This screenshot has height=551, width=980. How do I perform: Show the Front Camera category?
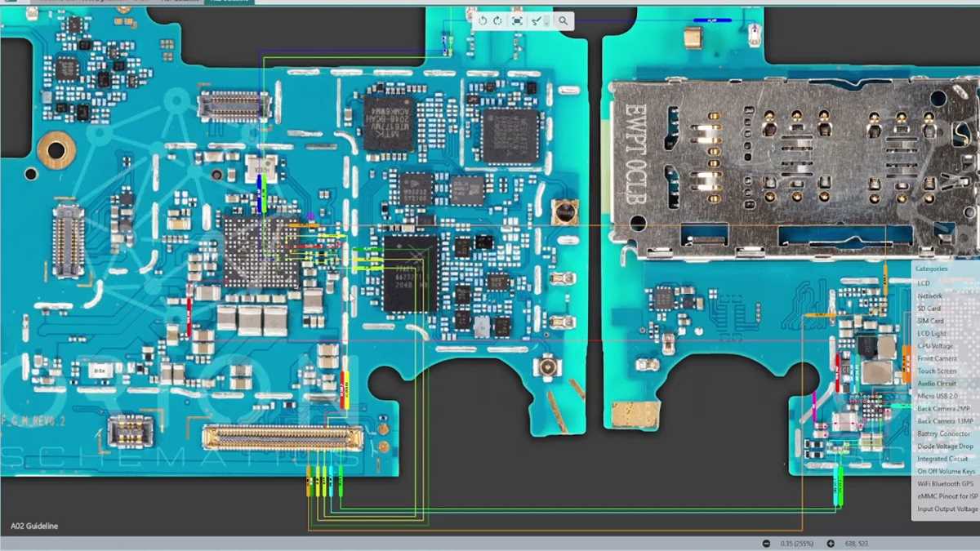click(937, 358)
